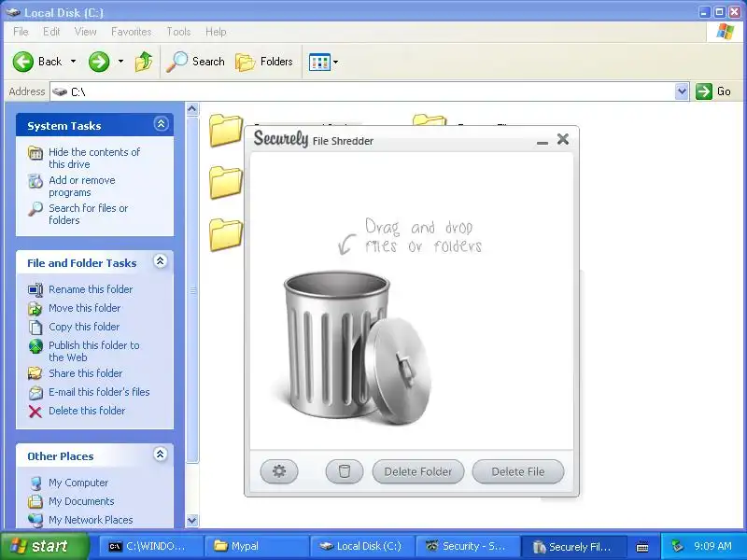Open the Back history dropdown arrow
The height and width of the screenshot is (560, 747).
73,62
